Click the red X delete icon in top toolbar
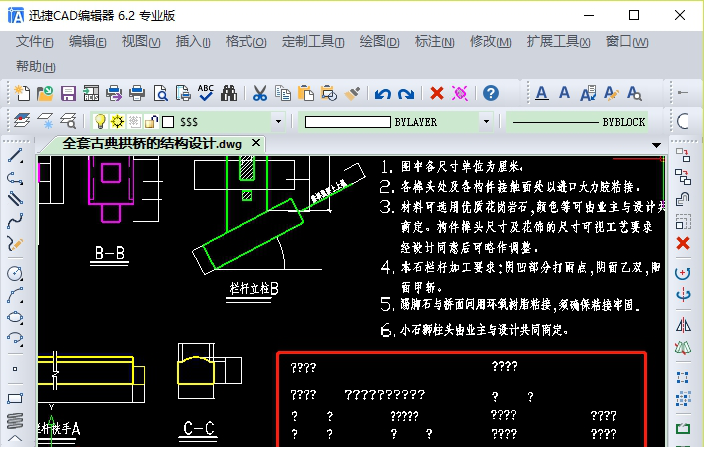 point(436,93)
